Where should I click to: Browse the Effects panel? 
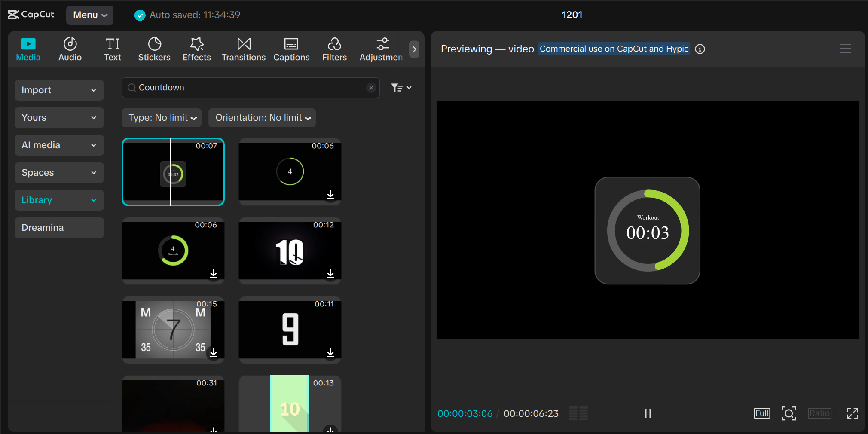196,49
